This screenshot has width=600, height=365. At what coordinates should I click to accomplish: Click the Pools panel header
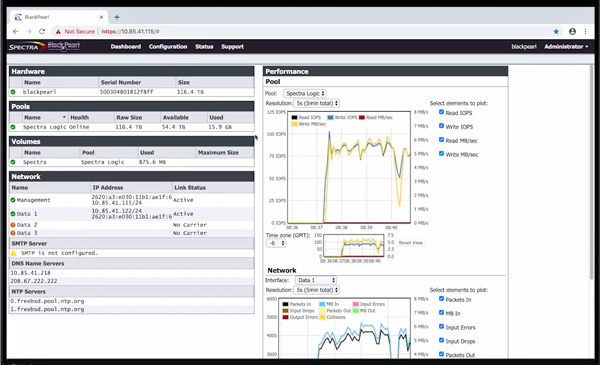click(132, 106)
